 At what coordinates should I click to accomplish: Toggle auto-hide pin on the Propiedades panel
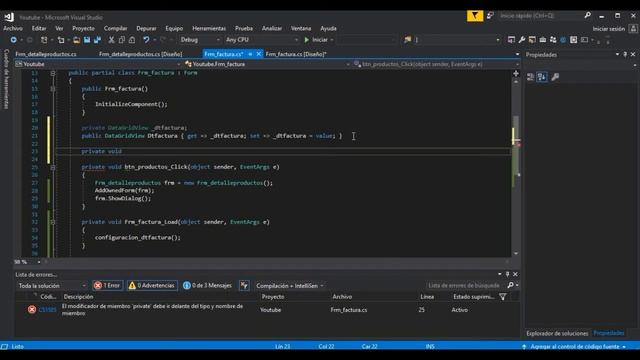click(625, 54)
